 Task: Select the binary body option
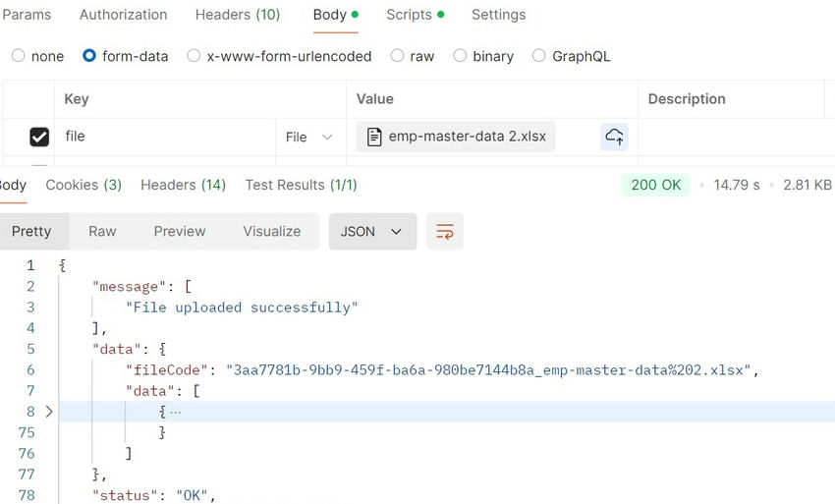[460, 55]
